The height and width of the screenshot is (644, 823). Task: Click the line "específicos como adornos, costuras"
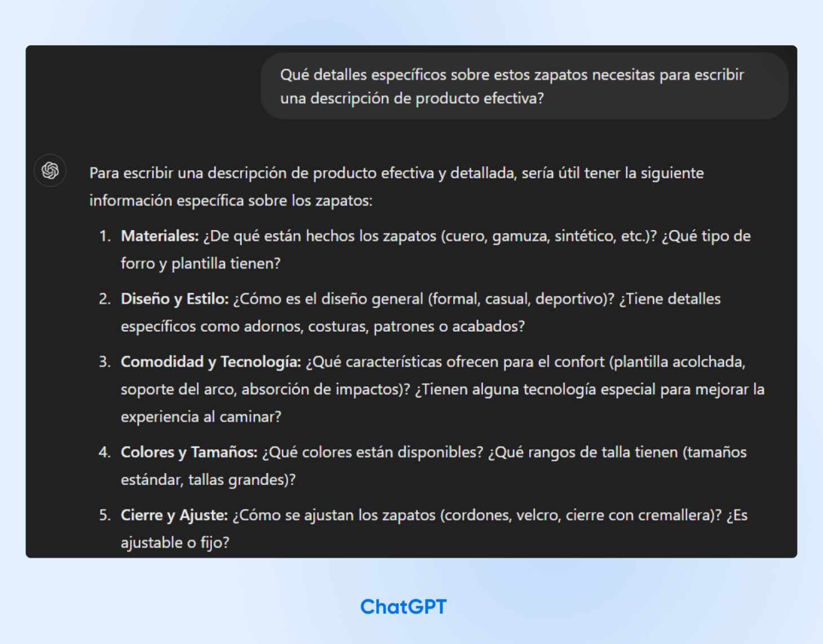click(x=322, y=327)
